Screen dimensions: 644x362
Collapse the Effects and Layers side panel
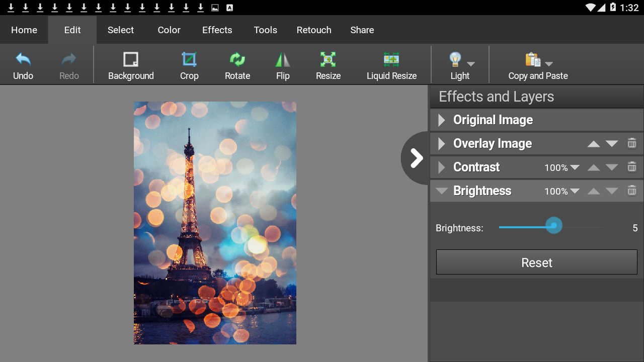(416, 158)
